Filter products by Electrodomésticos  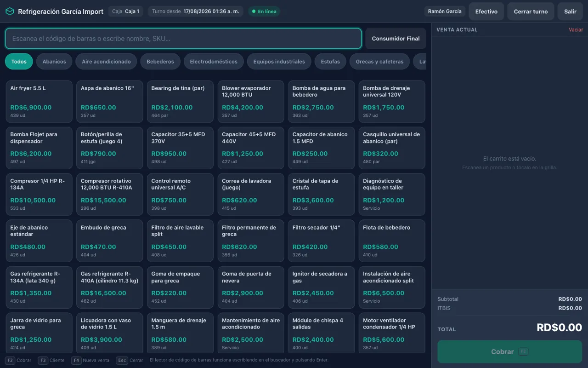pos(214,62)
